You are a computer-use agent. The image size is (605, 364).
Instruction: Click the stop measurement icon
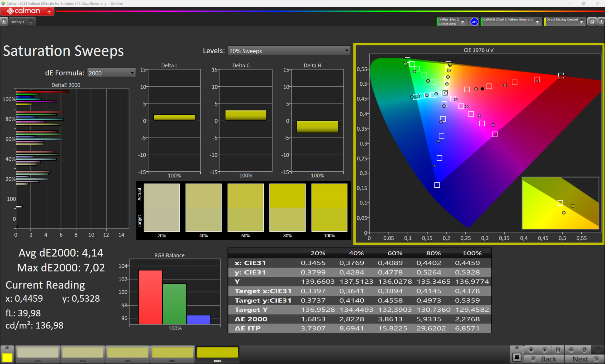531,350
